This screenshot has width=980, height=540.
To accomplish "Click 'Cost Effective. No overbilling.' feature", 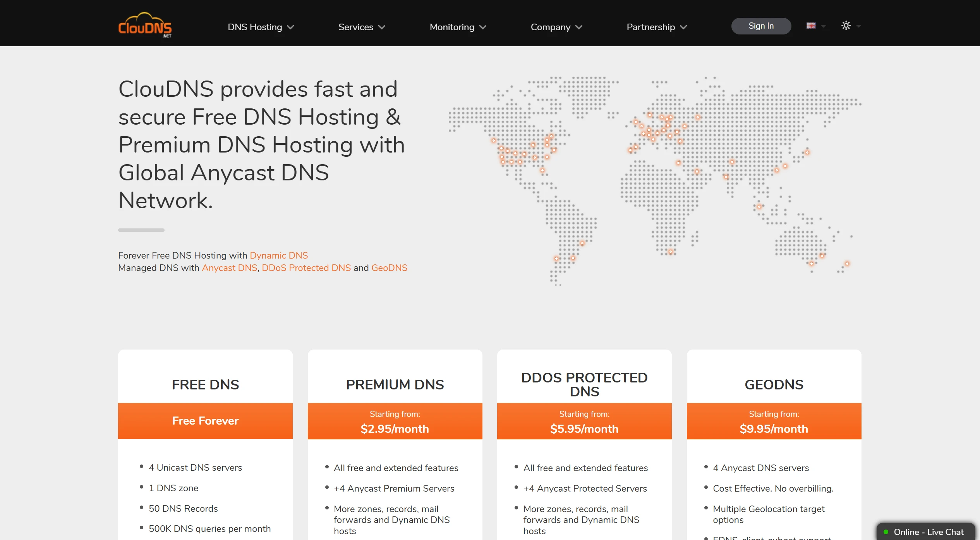I will [x=773, y=489].
